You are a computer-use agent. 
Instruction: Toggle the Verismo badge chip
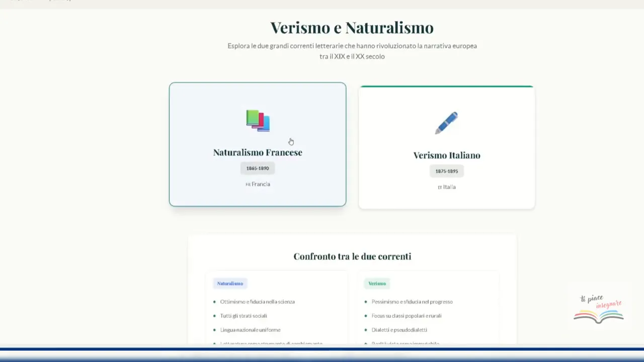tap(377, 283)
